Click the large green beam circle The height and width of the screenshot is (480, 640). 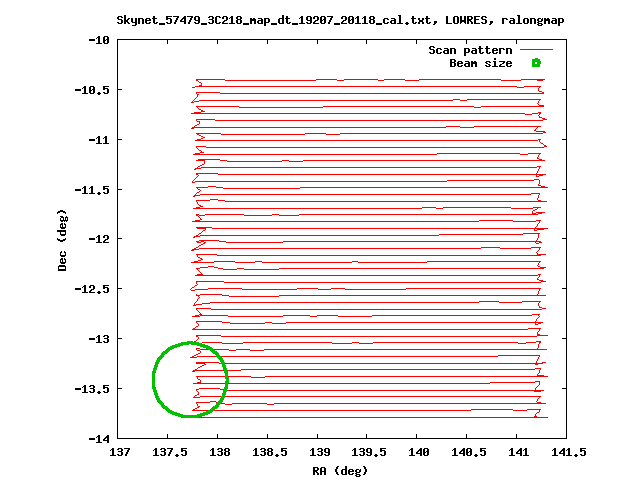(190, 380)
